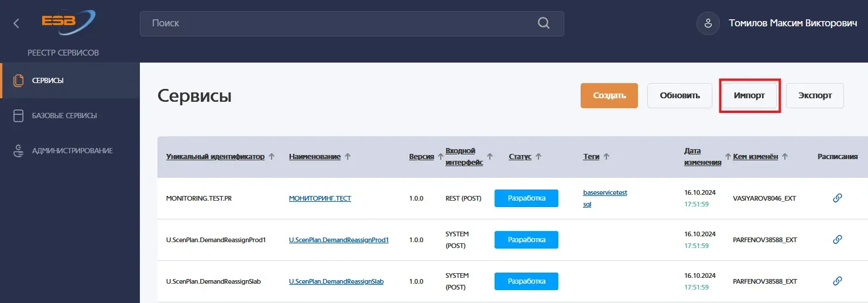Click the sql tag link
Screen dimensions: 868x303
pyautogui.click(x=587, y=205)
